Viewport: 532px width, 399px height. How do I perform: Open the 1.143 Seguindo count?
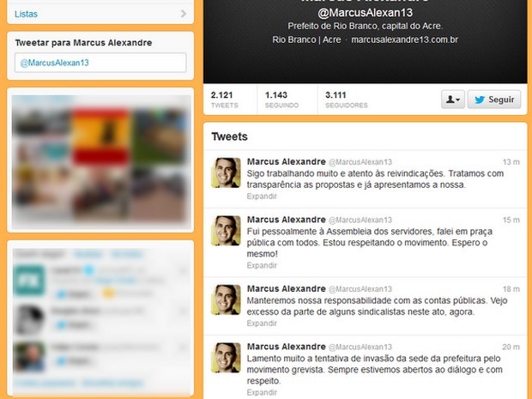(281, 100)
